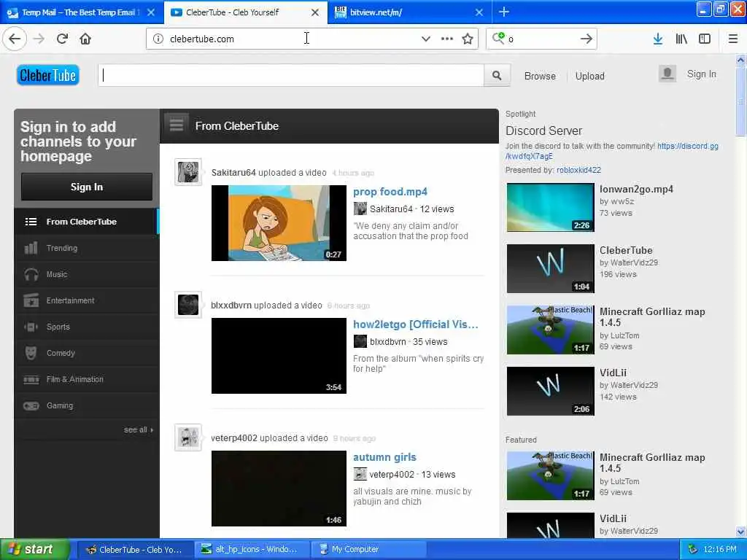Bookmark the page with the star icon

click(x=468, y=39)
